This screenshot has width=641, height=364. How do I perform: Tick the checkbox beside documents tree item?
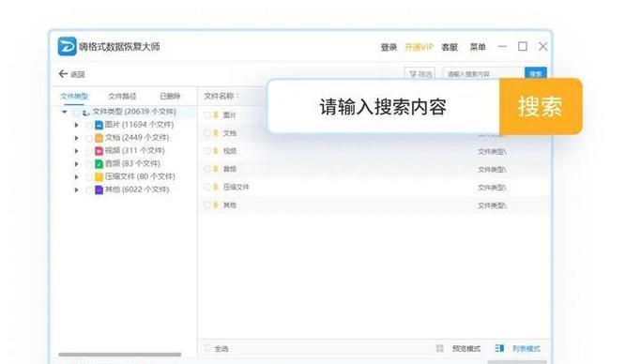89,138
